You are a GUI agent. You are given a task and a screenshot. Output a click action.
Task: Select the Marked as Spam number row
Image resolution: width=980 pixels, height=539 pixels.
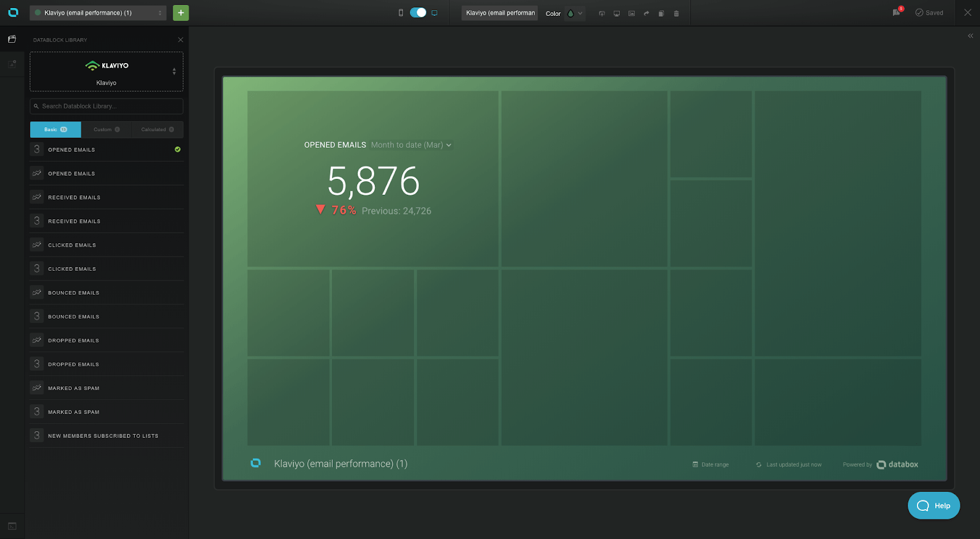tap(107, 412)
